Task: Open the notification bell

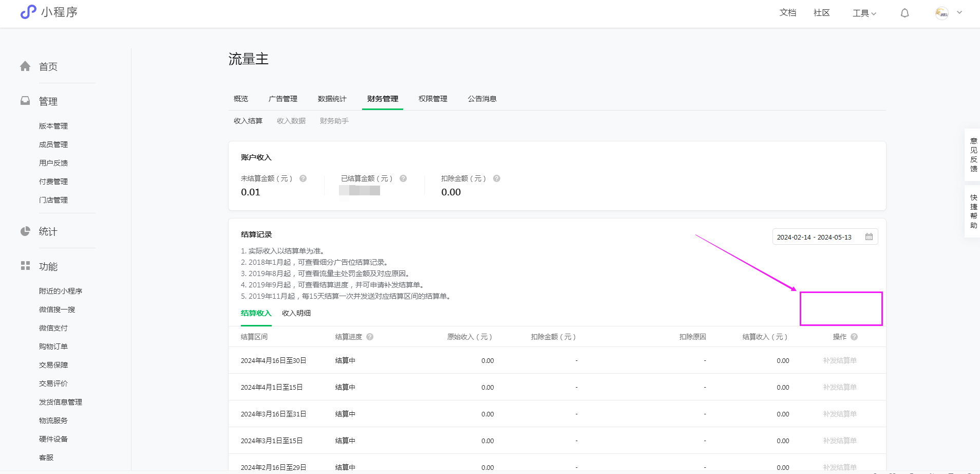Action: (x=905, y=13)
